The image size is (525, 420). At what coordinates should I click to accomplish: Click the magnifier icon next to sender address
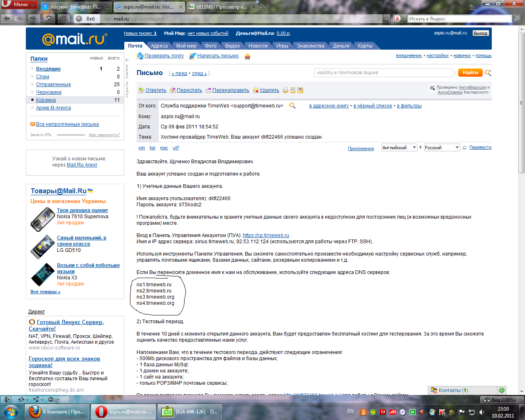[x=292, y=106]
